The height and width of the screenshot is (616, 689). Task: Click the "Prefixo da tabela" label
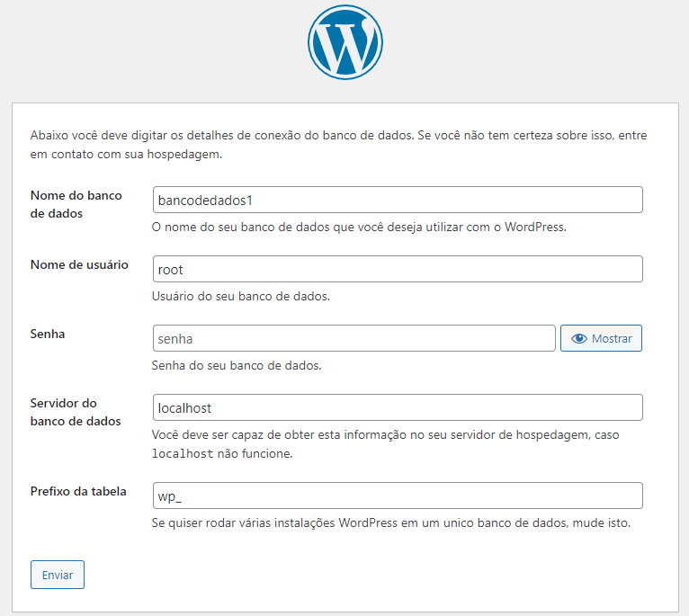point(78,491)
